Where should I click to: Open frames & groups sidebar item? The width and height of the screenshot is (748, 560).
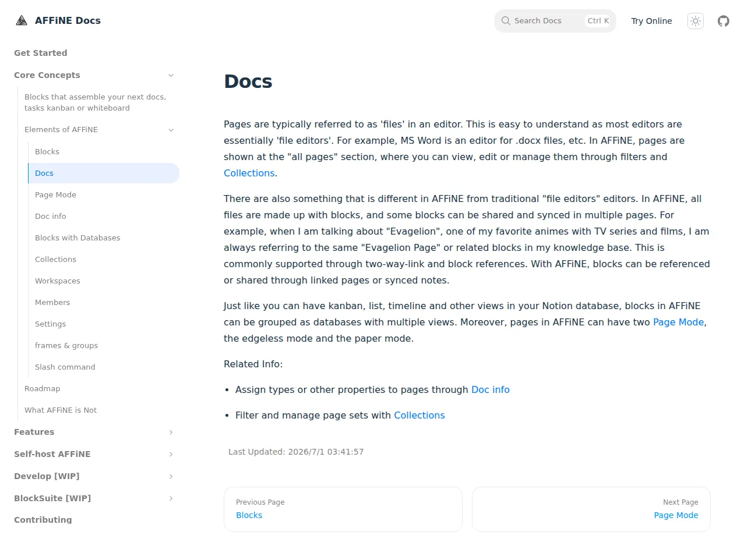point(66,345)
